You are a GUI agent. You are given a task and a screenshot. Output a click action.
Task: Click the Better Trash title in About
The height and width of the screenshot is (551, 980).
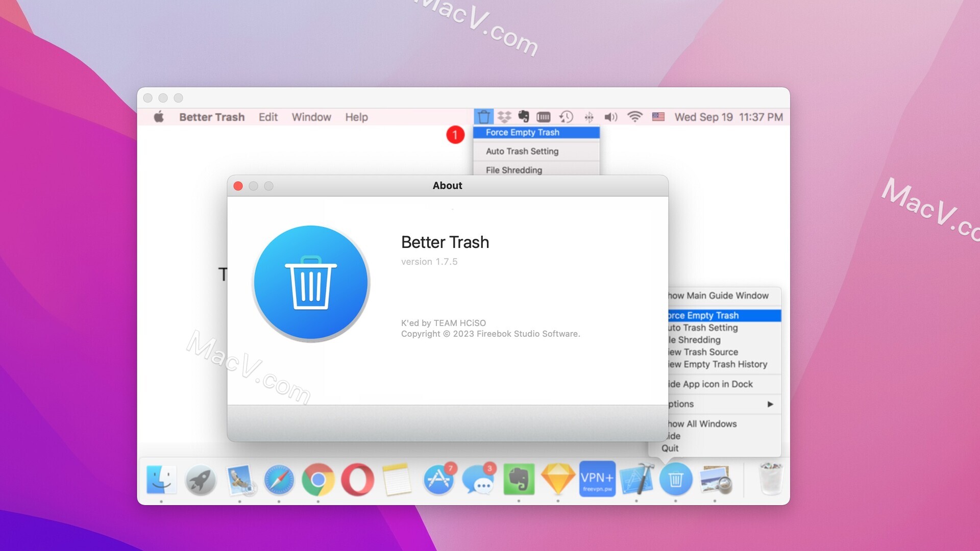click(445, 242)
